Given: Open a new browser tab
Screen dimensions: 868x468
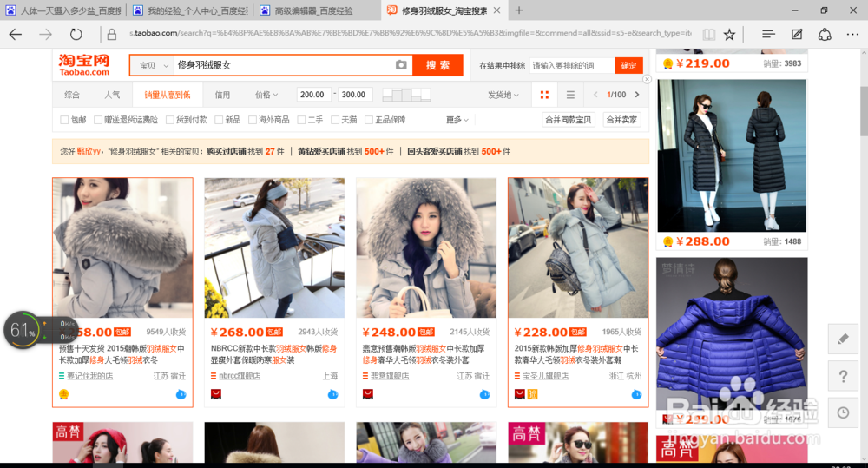Looking at the screenshot, I should pyautogui.click(x=519, y=10).
